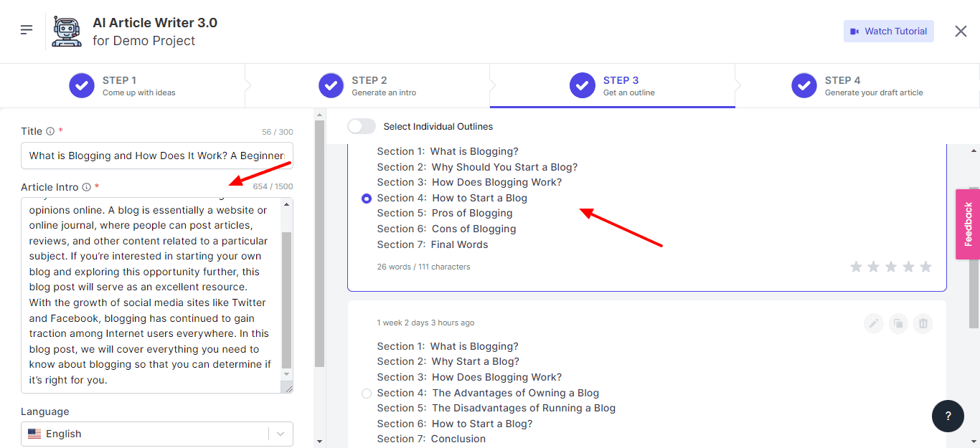Click 'Section 1: What is Blogging?' in first outline

click(448, 151)
